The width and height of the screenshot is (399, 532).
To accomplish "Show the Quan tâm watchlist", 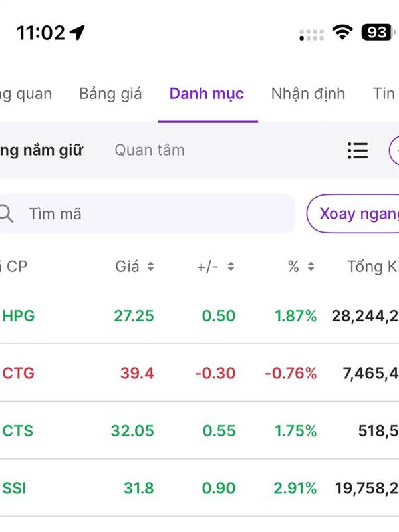I will click(x=150, y=150).
